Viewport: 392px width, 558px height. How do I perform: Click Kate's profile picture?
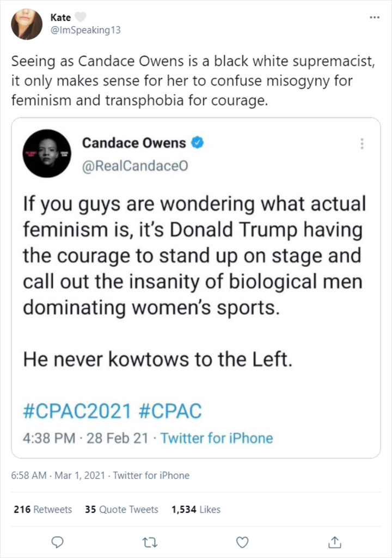tap(26, 24)
